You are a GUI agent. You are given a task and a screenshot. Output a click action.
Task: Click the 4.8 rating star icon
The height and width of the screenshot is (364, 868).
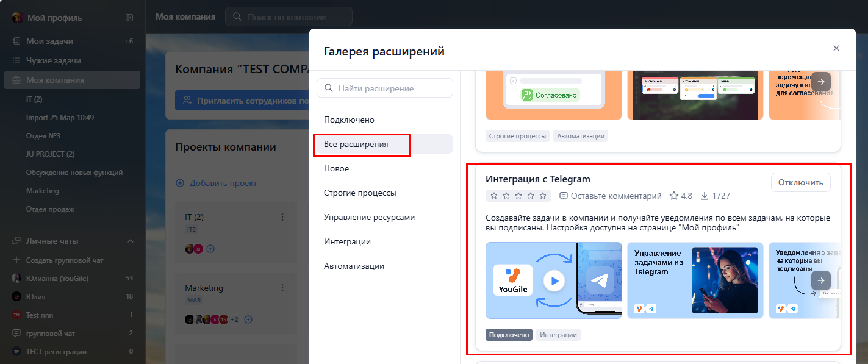(x=674, y=196)
